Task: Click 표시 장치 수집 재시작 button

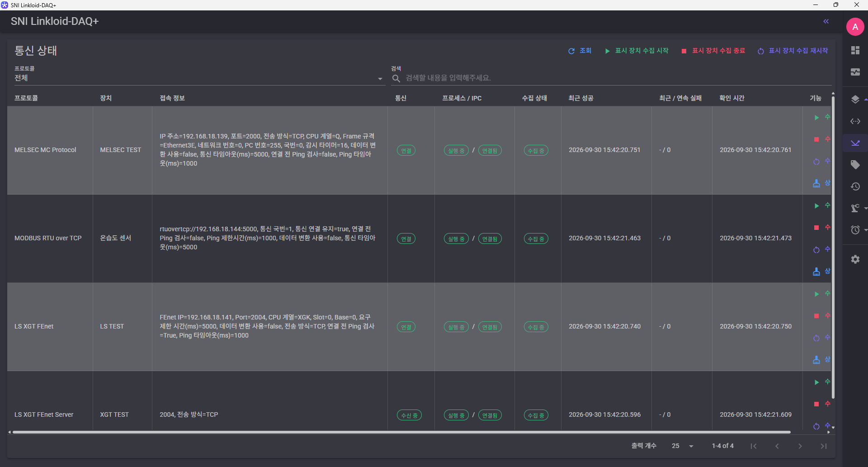Action: point(793,51)
